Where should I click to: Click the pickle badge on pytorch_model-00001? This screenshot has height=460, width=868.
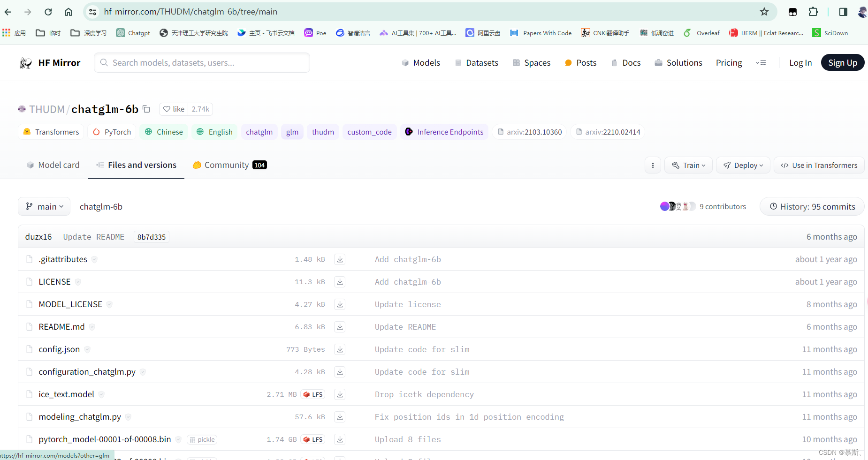pos(202,439)
